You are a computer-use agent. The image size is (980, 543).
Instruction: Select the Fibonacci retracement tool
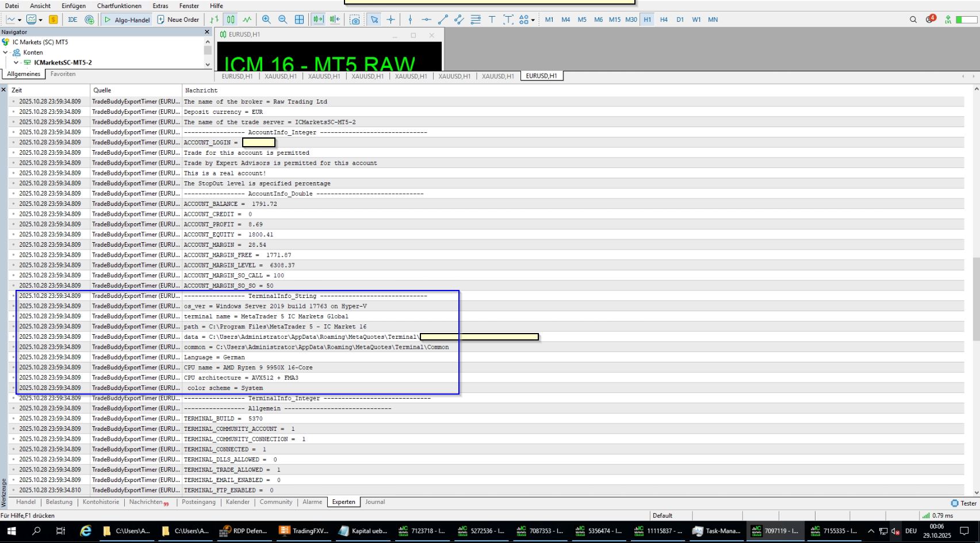476,20
